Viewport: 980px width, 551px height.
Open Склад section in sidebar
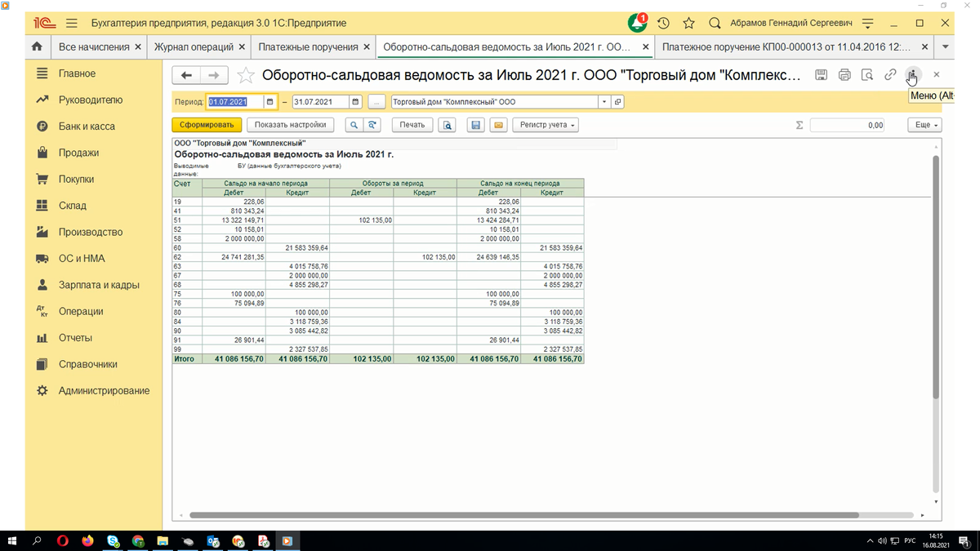click(x=73, y=206)
